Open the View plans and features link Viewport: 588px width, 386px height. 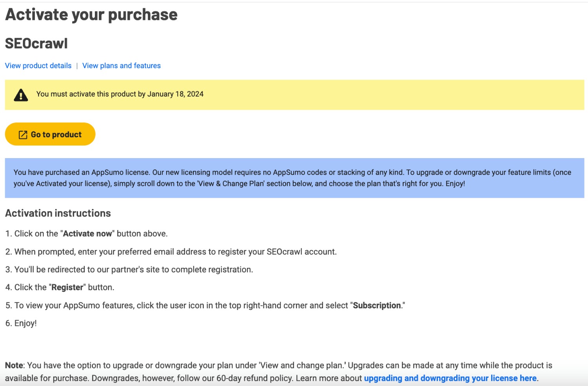(122, 66)
